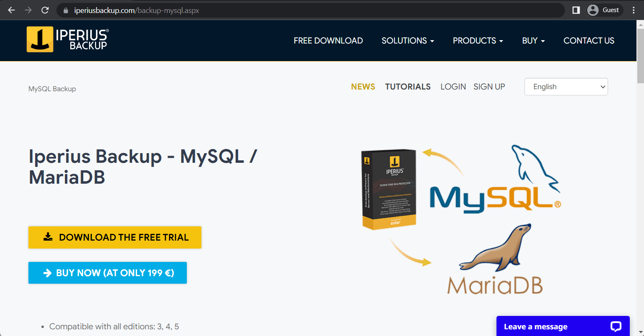This screenshot has height=336, width=644.
Task: Reload the page with the refresh icon
Action: 45,10
